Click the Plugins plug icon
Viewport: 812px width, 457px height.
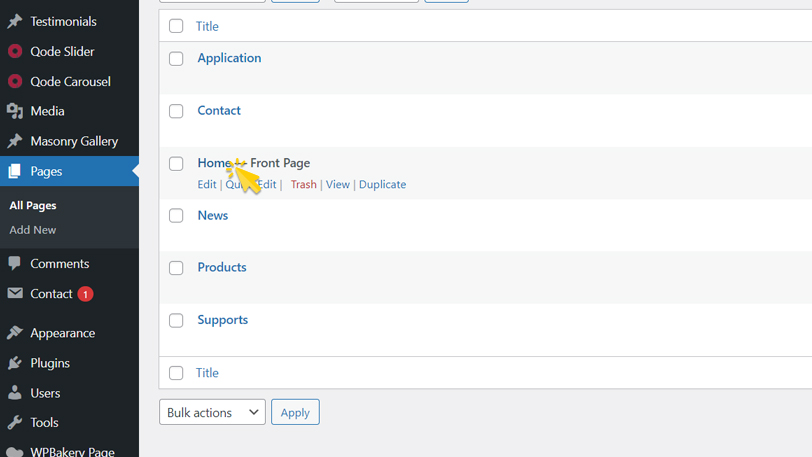15,363
